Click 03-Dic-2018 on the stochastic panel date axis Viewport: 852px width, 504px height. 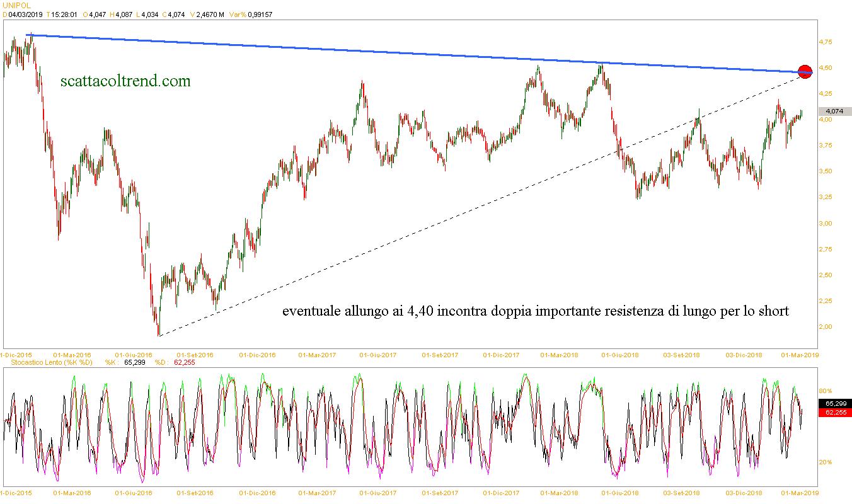click(745, 493)
